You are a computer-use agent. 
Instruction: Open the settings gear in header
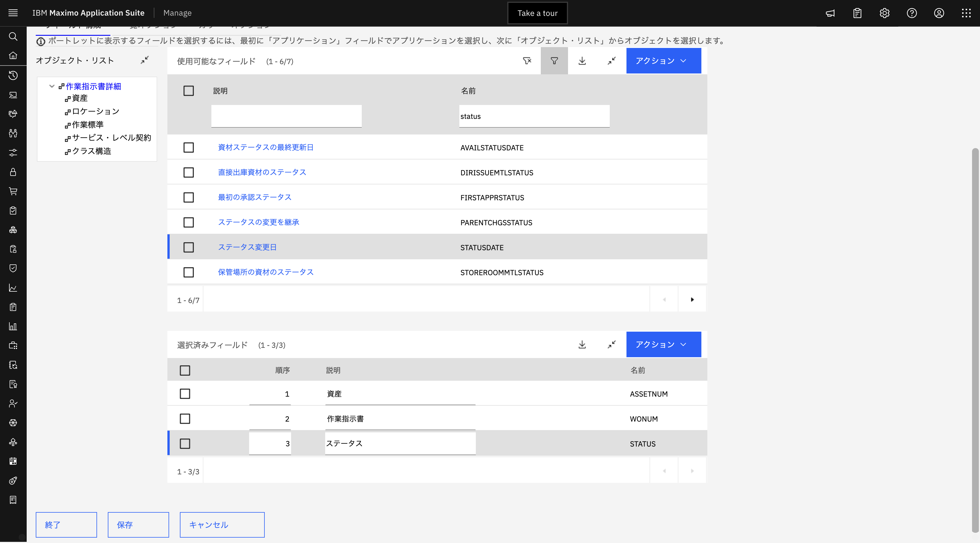[x=884, y=13]
